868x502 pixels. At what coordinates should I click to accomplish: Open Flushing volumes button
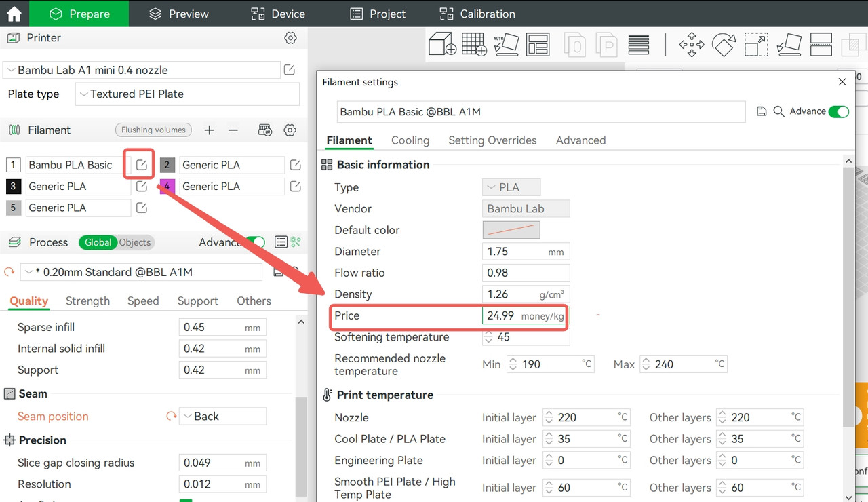(153, 130)
